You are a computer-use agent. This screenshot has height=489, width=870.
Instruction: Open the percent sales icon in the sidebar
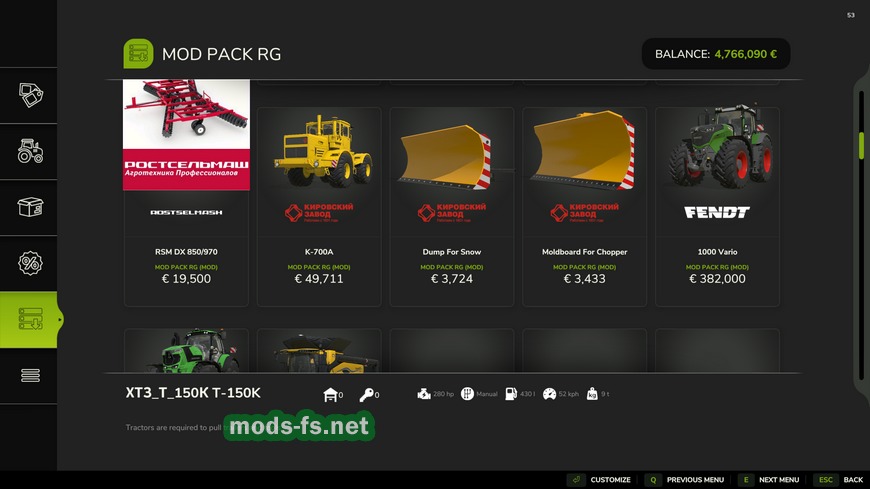[x=30, y=263]
